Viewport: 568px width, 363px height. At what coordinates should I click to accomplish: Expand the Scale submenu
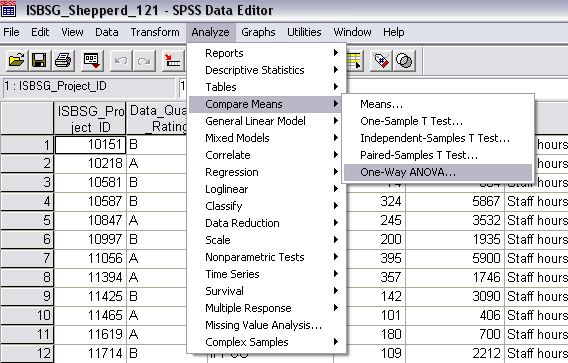[x=267, y=241]
